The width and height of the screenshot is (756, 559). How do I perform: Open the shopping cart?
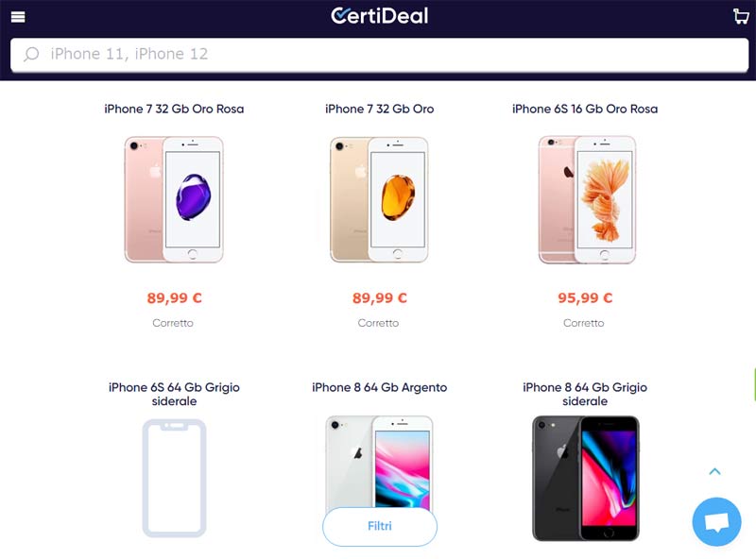(x=741, y=16)
